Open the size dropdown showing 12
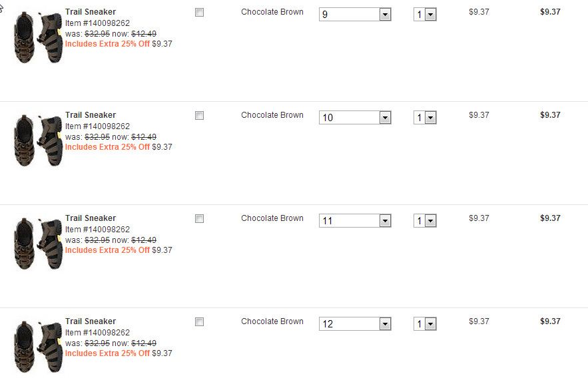This screenshot has width=588, height=388. pos(354,324)
